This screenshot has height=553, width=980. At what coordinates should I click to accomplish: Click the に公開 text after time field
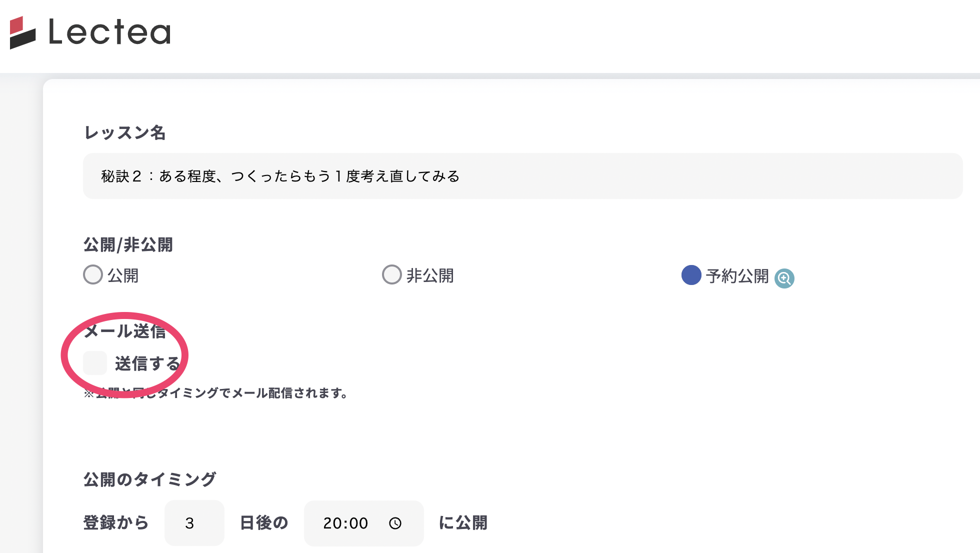(x=463, y=523)
